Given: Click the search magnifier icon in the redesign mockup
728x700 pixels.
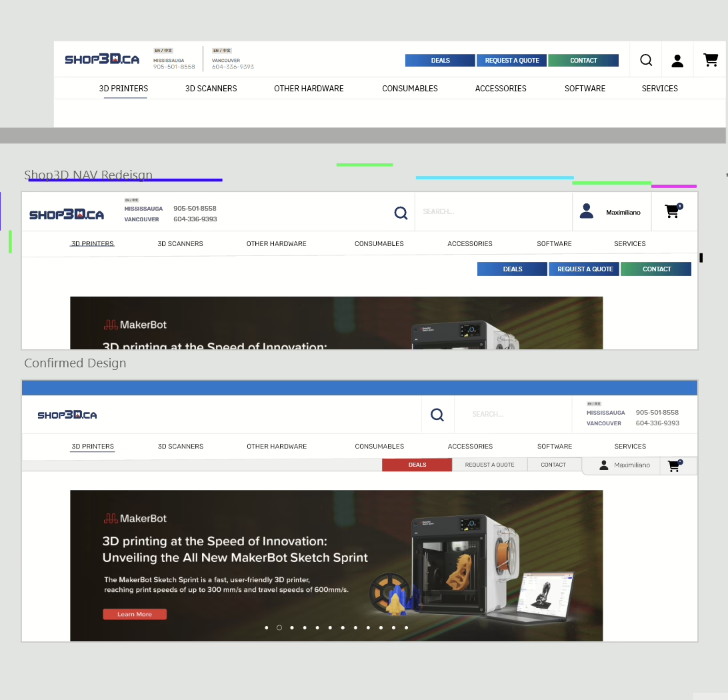Looking at the screenshot, I should coord(401,213).
